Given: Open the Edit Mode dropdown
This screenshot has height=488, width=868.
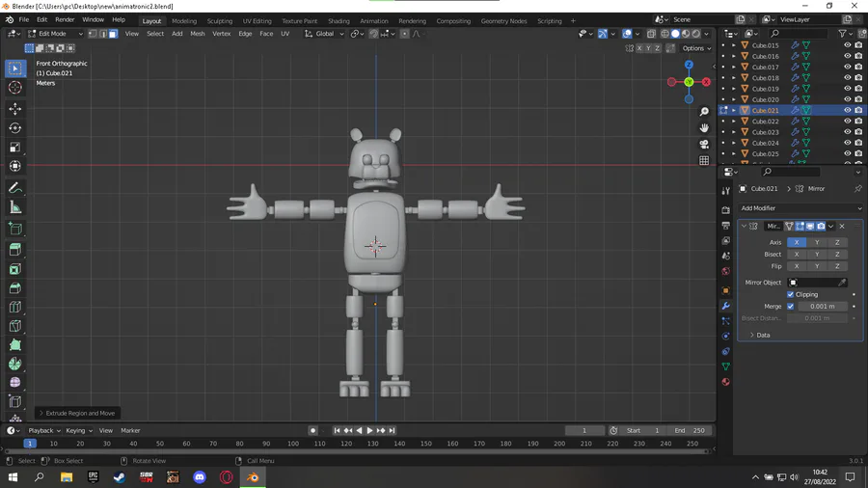Looking at the screenshot, I should click(x=55, y=34).
